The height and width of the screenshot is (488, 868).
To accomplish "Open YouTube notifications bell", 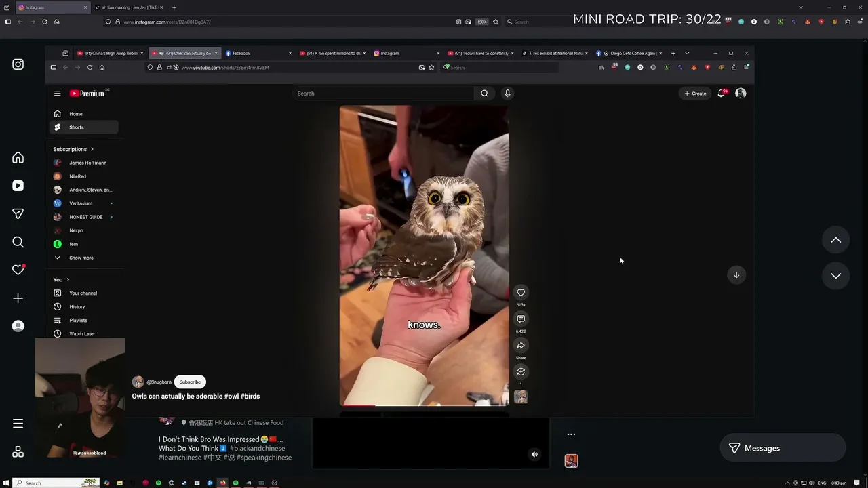I will point(722,94).
